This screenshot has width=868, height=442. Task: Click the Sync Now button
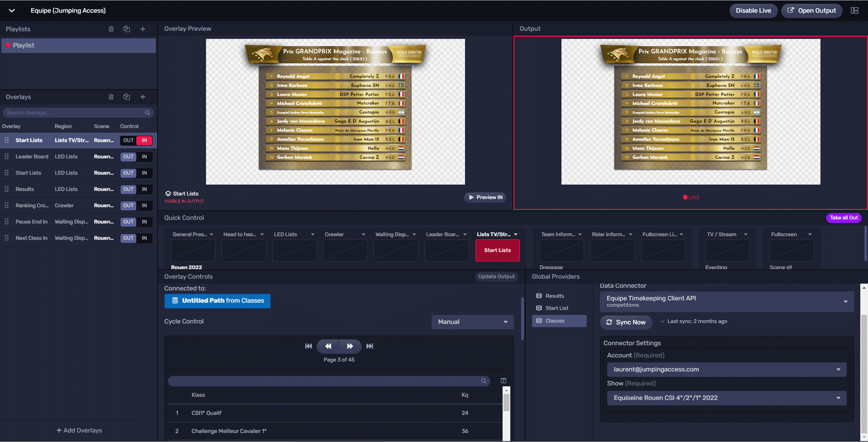626,322
